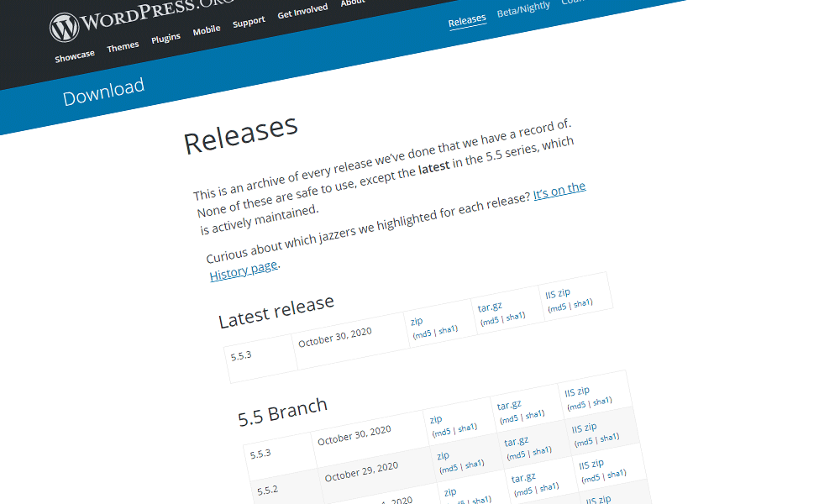Select version 5.5.3 in 5.5 Branch table

[x=260, y=454]
